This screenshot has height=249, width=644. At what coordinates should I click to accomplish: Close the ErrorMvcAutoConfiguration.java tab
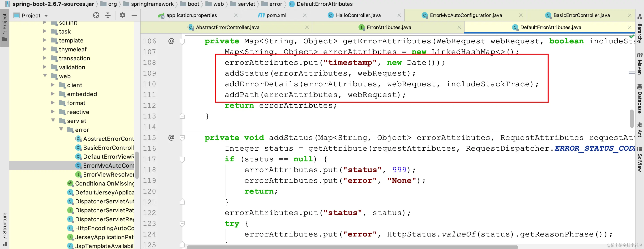point(521,15)
